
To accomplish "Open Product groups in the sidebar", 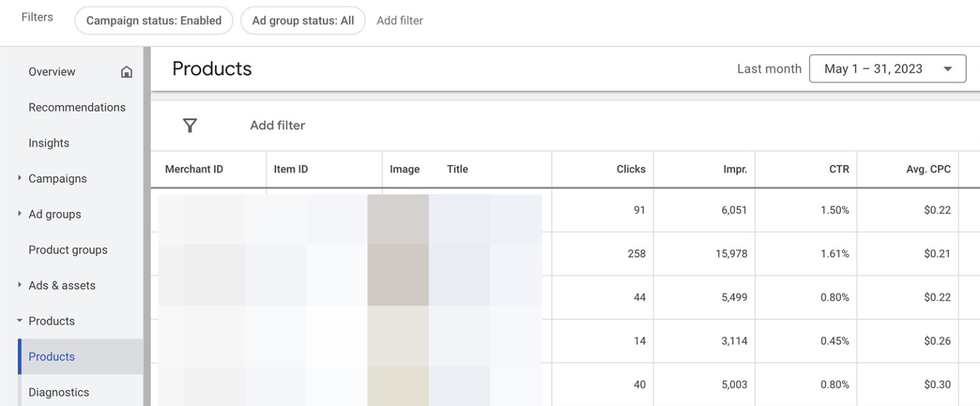I will tap(68, 250).
